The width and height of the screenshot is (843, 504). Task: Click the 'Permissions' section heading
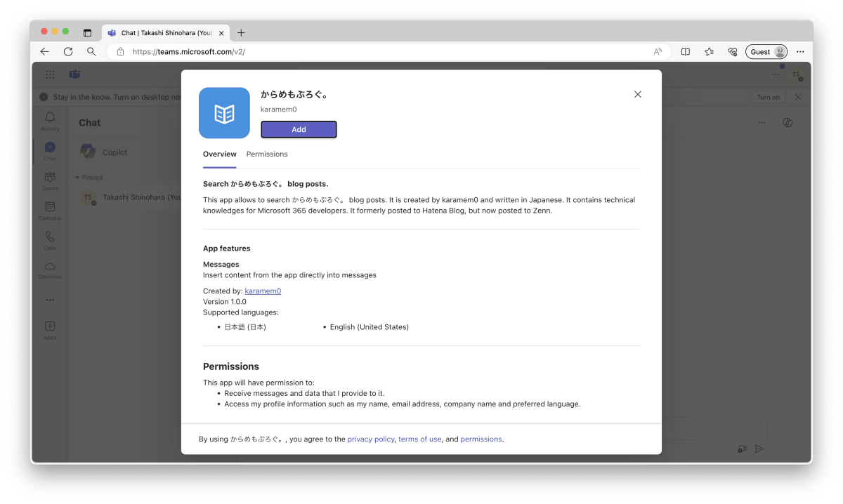coord(231,366)
